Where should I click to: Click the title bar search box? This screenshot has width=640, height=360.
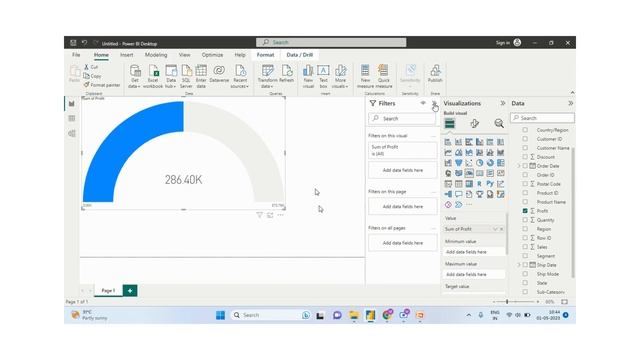click(331, 42)
